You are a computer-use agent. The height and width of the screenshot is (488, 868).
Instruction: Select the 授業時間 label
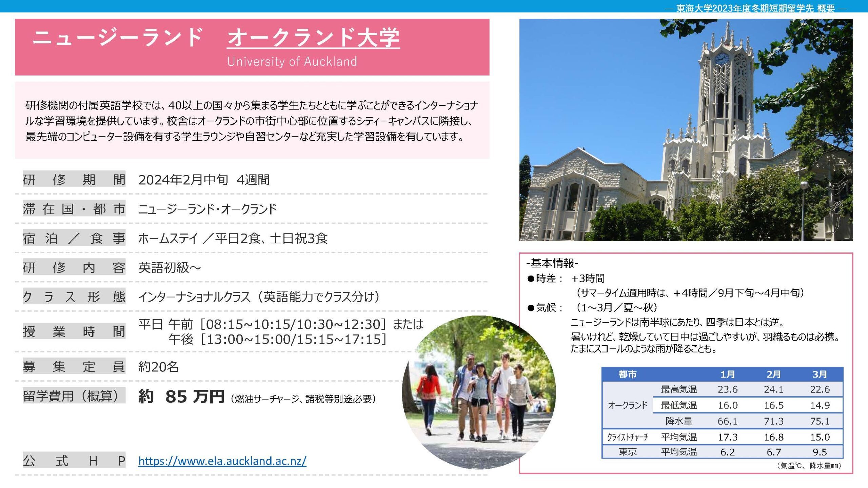point(74,331)
